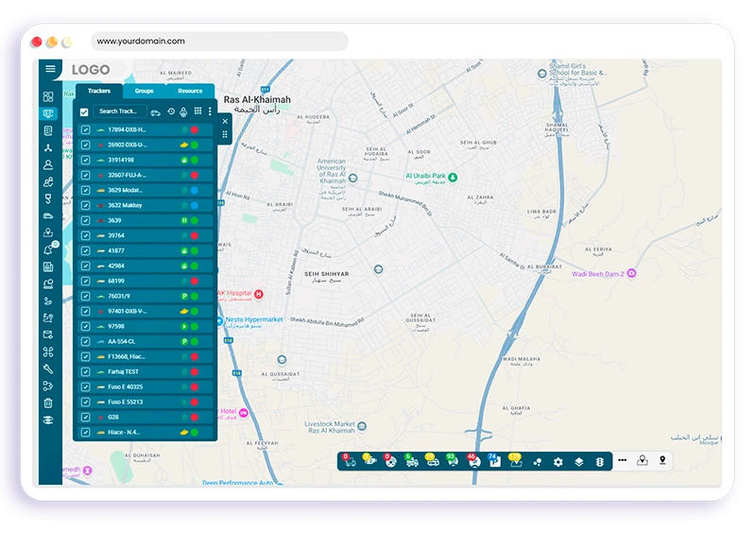The image size is (756, 548).
Task: Click the map layers icon in the bottom toolbar
Action: (578, 462)
